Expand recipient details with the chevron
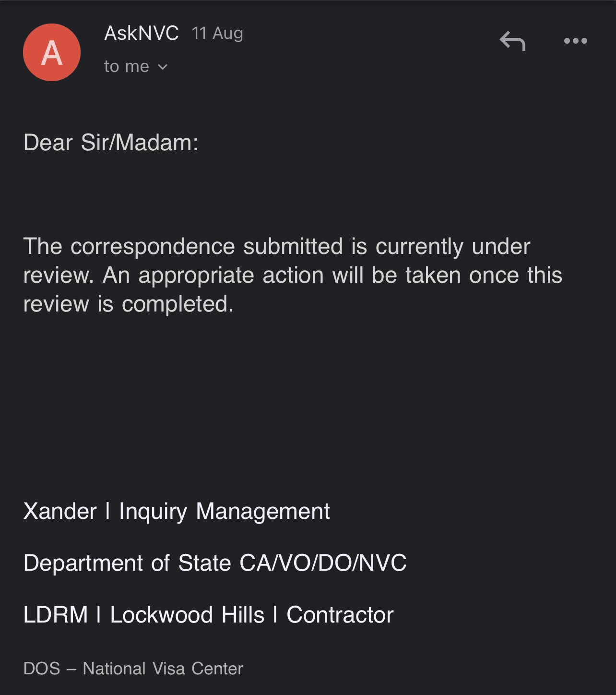This screenshot has width=616, height=695. click(x=163, y=67)
